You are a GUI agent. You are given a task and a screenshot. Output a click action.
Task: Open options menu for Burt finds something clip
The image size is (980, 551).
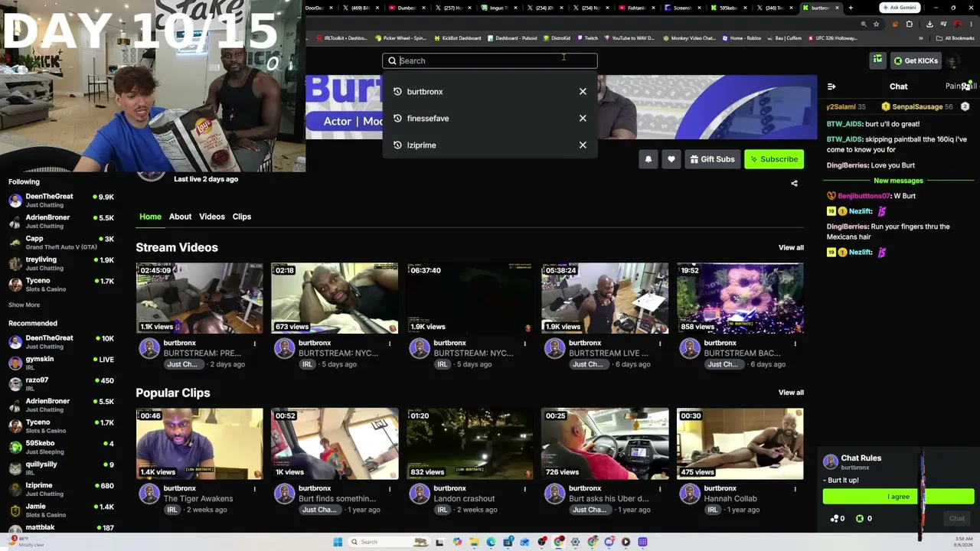coord(390,489)
